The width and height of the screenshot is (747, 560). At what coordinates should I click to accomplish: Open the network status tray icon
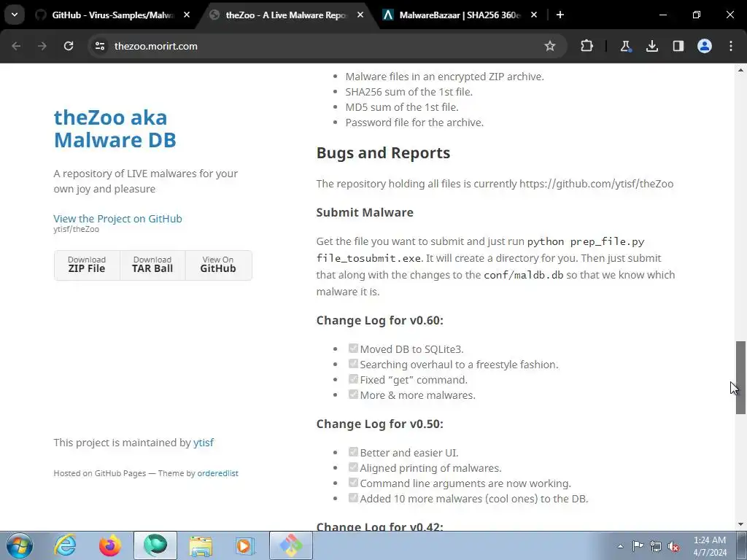click(x=656, y=546)
